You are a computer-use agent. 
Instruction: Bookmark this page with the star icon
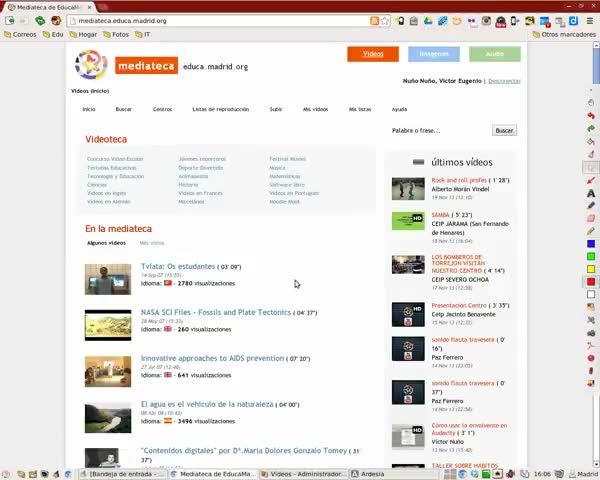[x=385, y=21]
